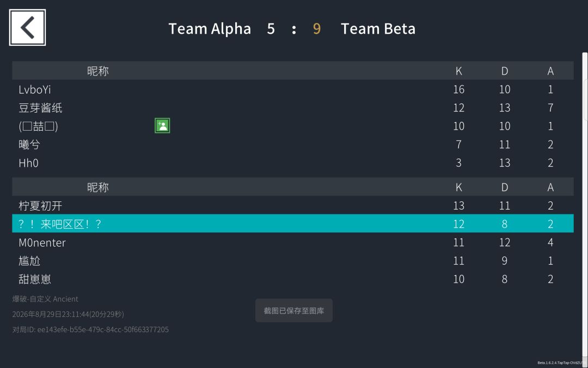Click D column header of bottom table
The image size is (588, 368).
[505, 187]
